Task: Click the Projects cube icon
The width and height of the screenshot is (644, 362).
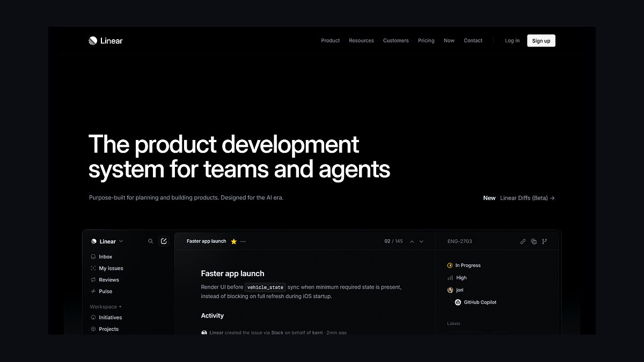Action: pos(93,329)
